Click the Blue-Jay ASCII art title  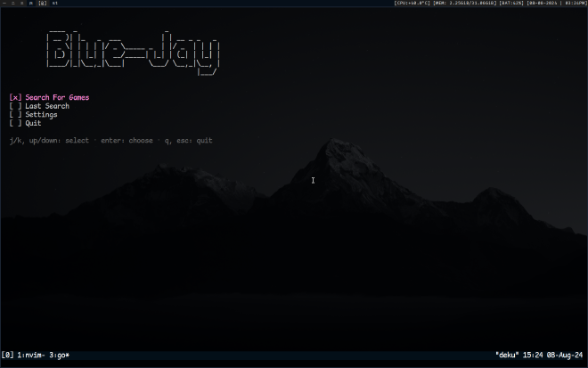point(133,53)
